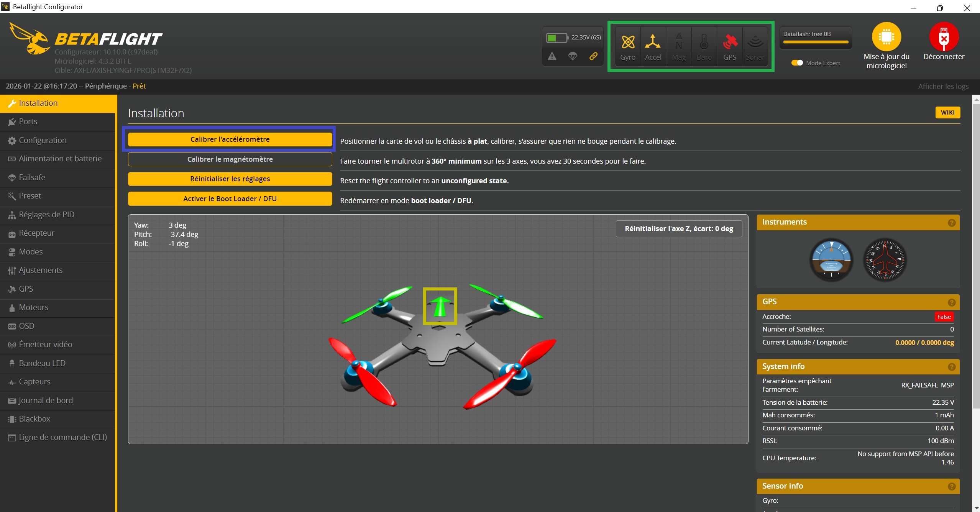Click the firmware update chip icon
Viewport: 980px width, 512px height.
tap(886, 37)
